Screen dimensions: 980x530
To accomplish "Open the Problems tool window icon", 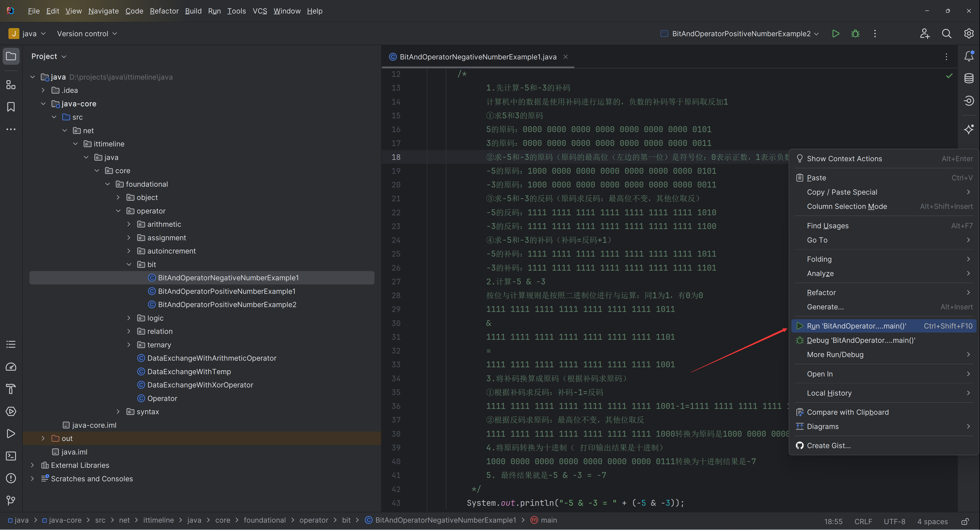I will [11, 478].
